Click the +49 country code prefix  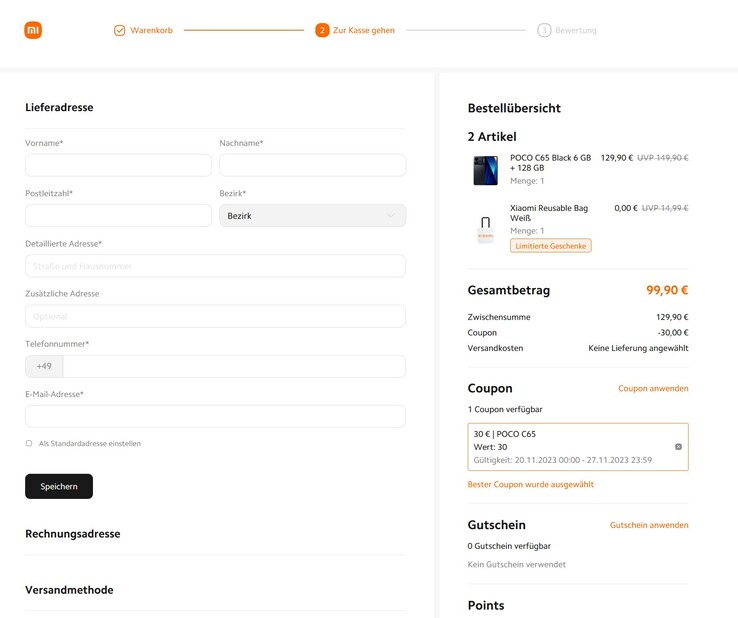coord(44,366)
